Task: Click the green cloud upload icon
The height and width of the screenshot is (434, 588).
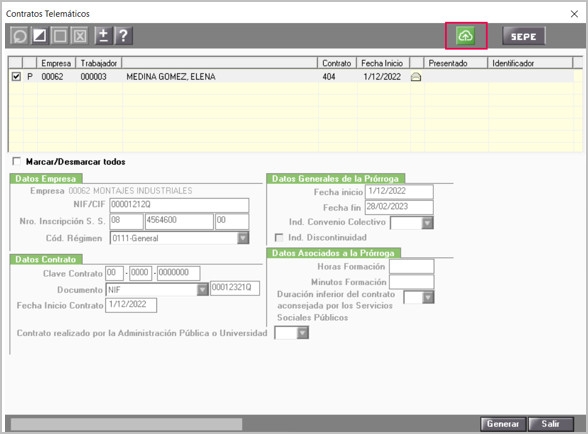Action: 465,36
